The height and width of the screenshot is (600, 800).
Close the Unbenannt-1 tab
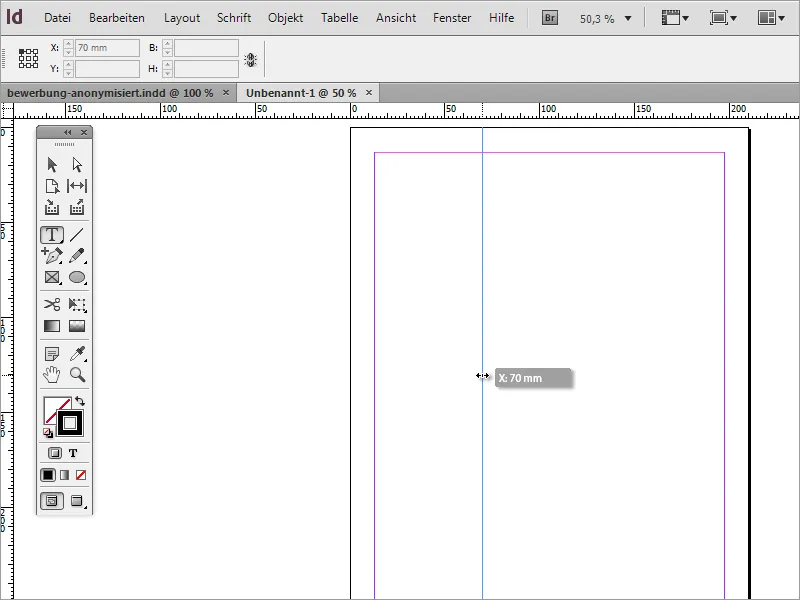tap(369, 93)
